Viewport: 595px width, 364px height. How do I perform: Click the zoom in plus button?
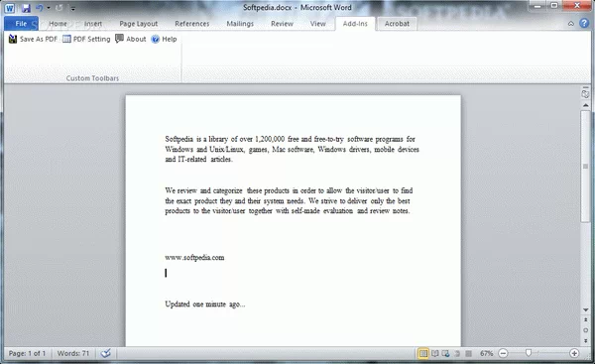[x=574, y=353]
